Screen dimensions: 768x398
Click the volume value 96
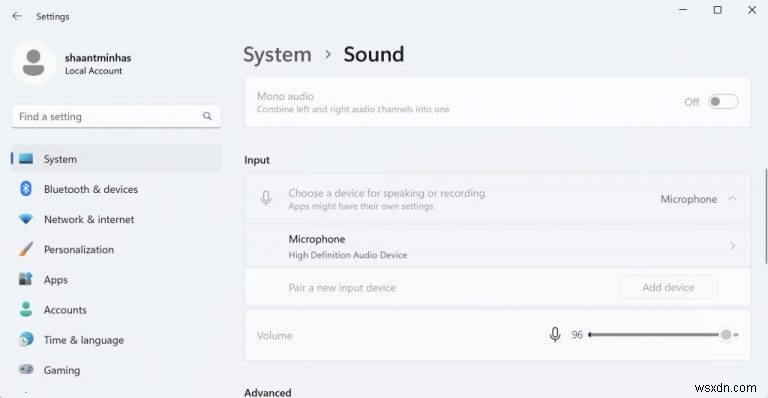point(577,335)
